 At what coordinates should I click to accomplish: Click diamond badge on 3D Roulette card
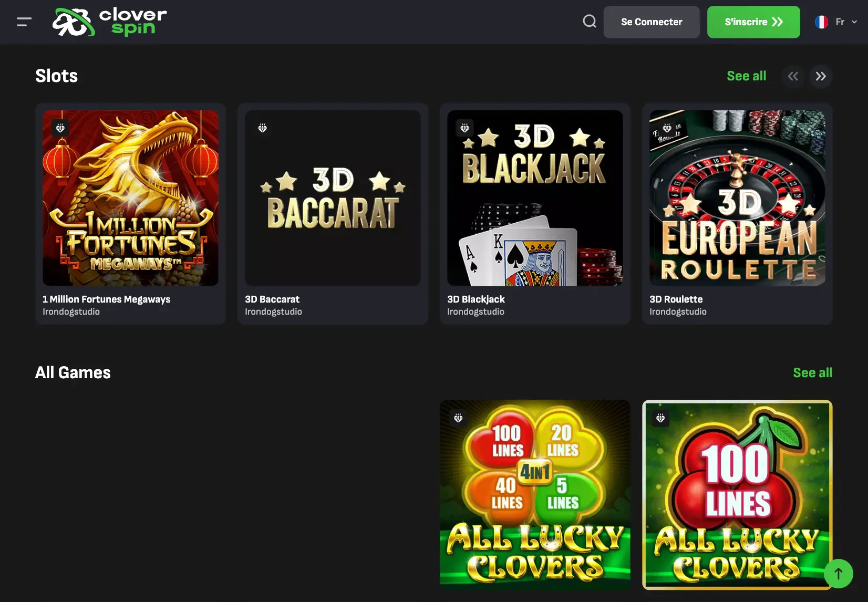pyautogui.click(x=667, y=128)
